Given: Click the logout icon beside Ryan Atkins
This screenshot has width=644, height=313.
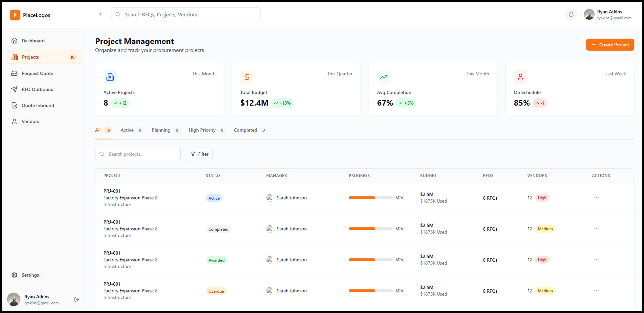Looking at the screenshot, I should [x=77, y=299].
